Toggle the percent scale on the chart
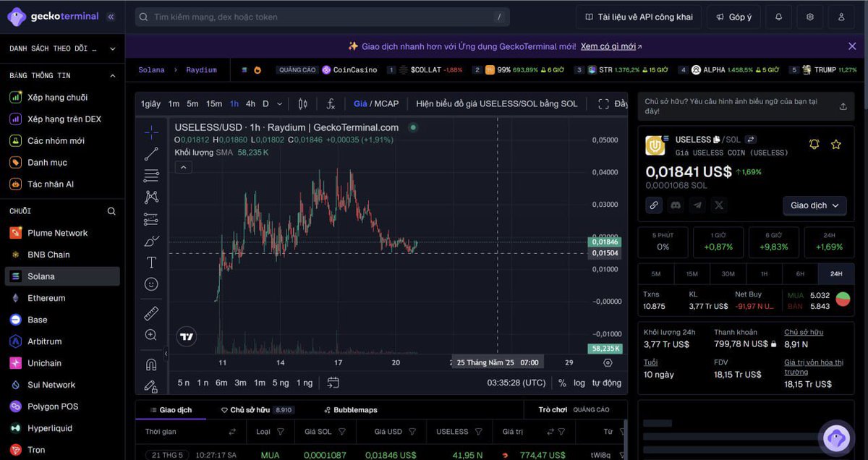 tap(562, 383)
